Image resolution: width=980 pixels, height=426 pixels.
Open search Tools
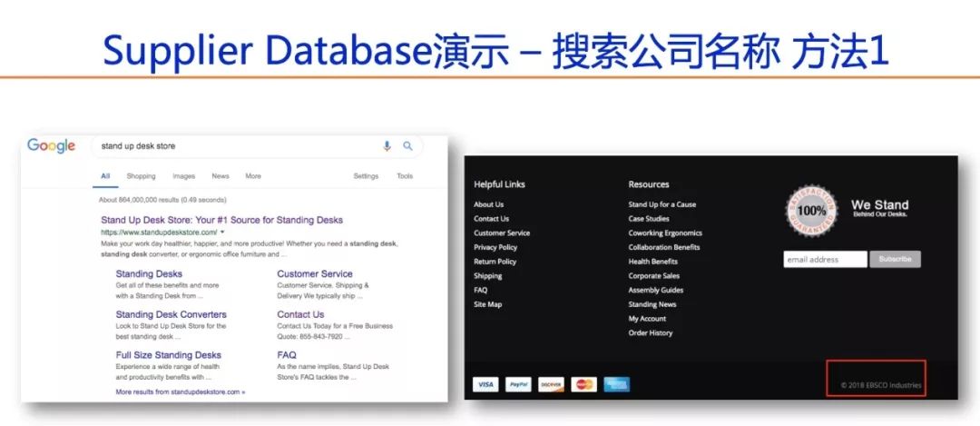(x=405, y=176)
